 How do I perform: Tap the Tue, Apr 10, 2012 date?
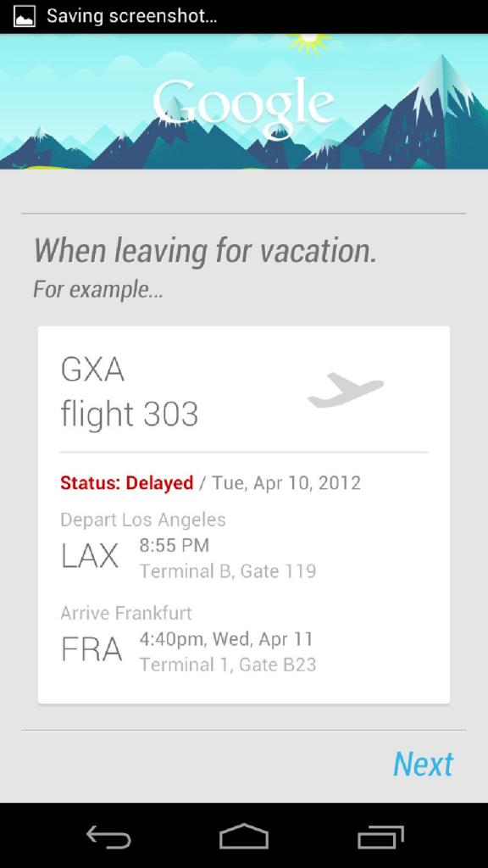(286, 482)
